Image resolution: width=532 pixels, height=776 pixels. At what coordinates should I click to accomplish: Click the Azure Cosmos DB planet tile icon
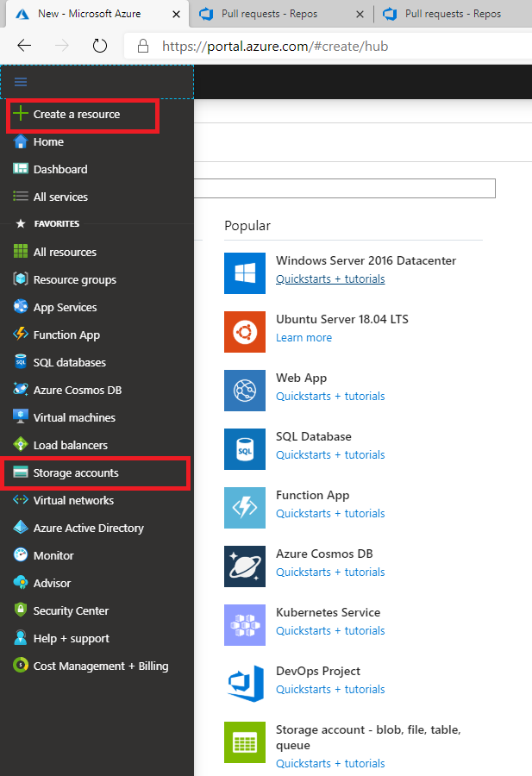point(245,566)
